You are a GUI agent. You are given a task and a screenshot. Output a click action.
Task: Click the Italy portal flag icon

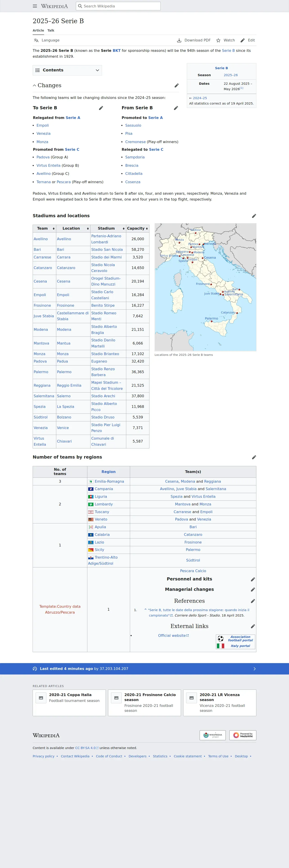221,646
